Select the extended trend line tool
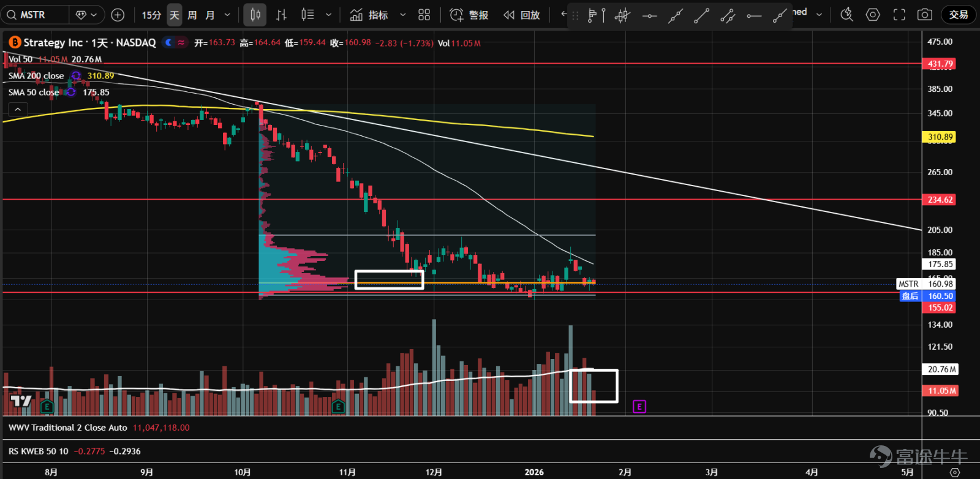 [x=675, y=15]
